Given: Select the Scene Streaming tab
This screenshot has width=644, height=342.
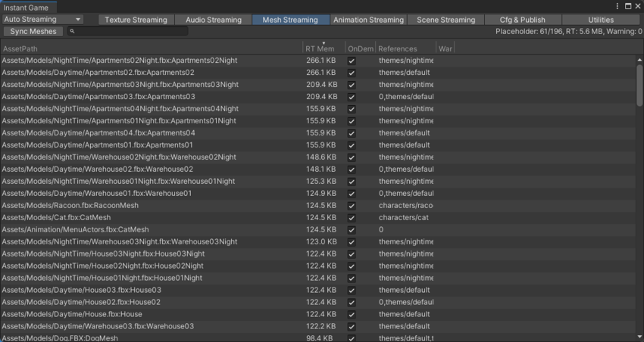Looking at the screenshot, I should [445, 20].
